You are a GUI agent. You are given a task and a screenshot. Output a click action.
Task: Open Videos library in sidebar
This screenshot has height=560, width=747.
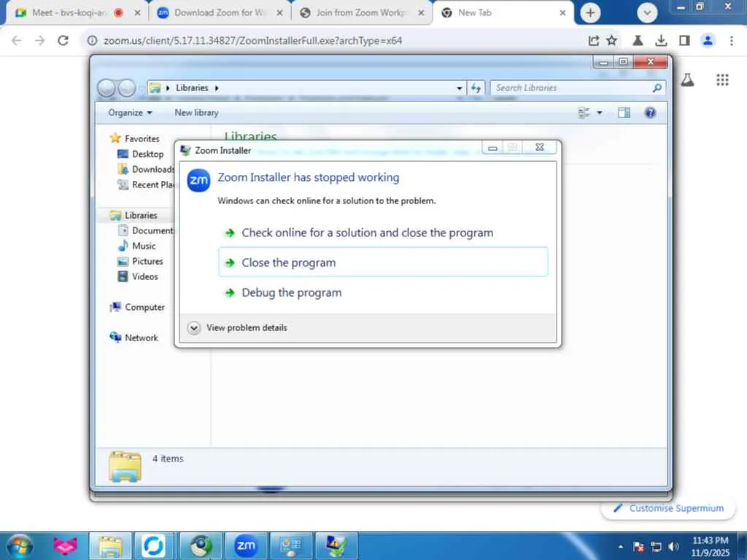coord(144,276)
